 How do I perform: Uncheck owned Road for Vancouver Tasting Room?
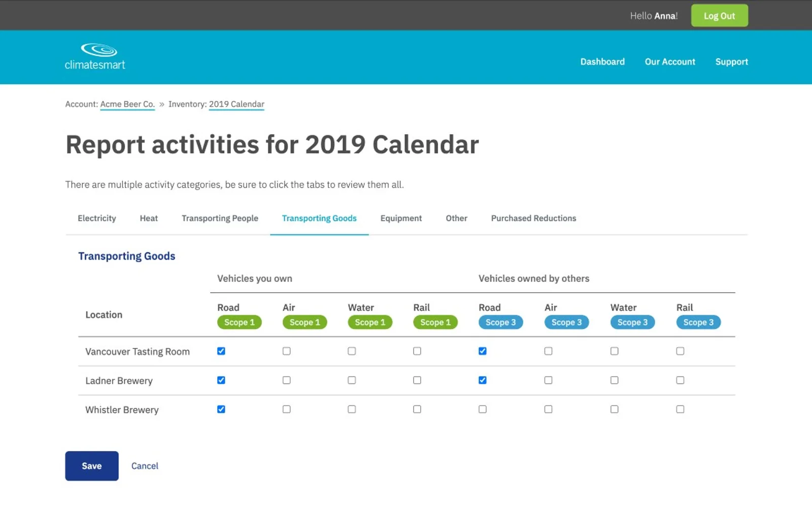(x=221, y=351)
